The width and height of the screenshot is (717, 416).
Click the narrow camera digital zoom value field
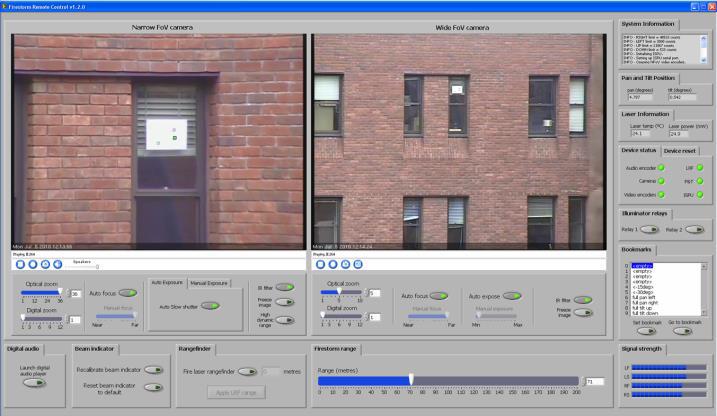point(75,320)
